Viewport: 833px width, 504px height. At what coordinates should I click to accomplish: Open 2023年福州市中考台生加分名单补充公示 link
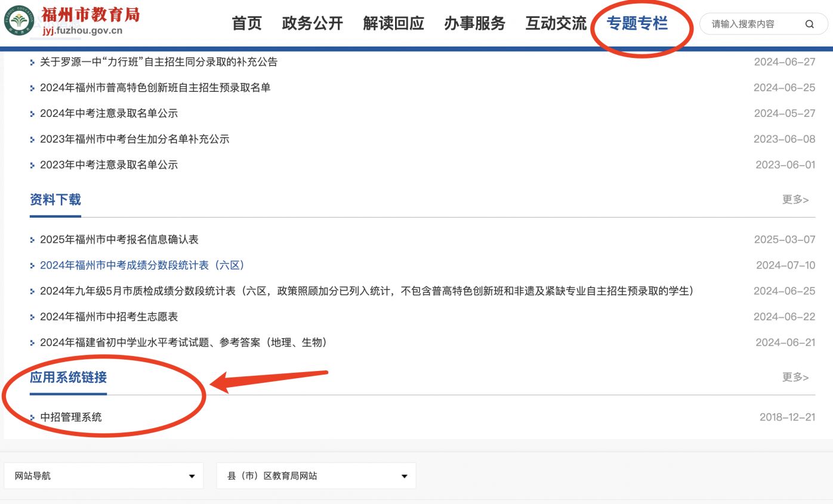tap(134, 139)
